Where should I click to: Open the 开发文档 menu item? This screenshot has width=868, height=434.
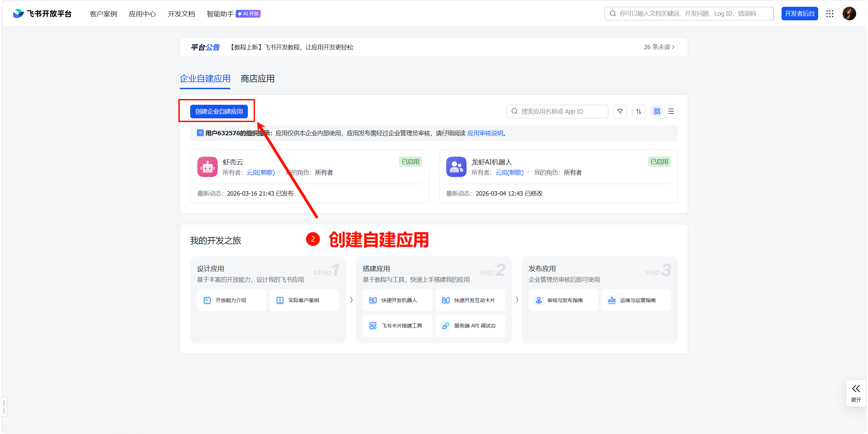pyautogui.click(x=181, y=14)
